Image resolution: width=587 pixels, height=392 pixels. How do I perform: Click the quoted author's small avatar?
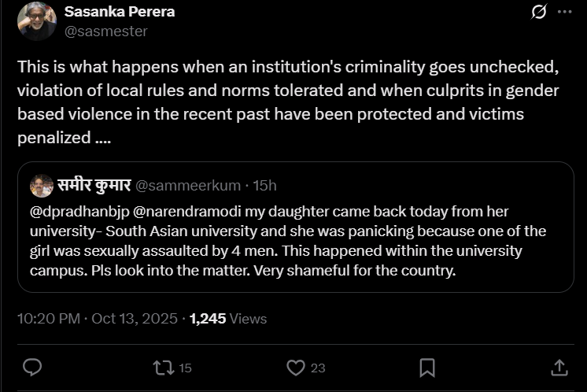(x=41, y=186)
